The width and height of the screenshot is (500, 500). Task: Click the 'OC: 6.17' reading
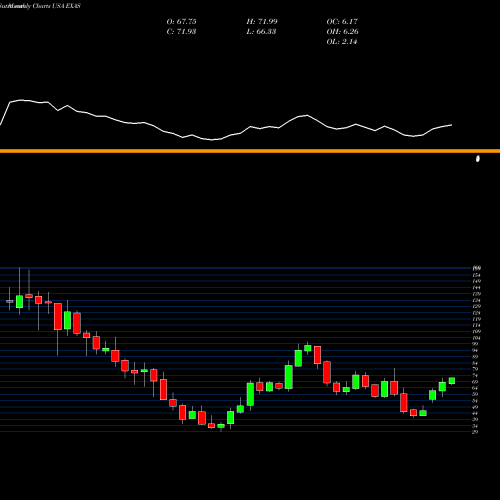tap(342, 22)
